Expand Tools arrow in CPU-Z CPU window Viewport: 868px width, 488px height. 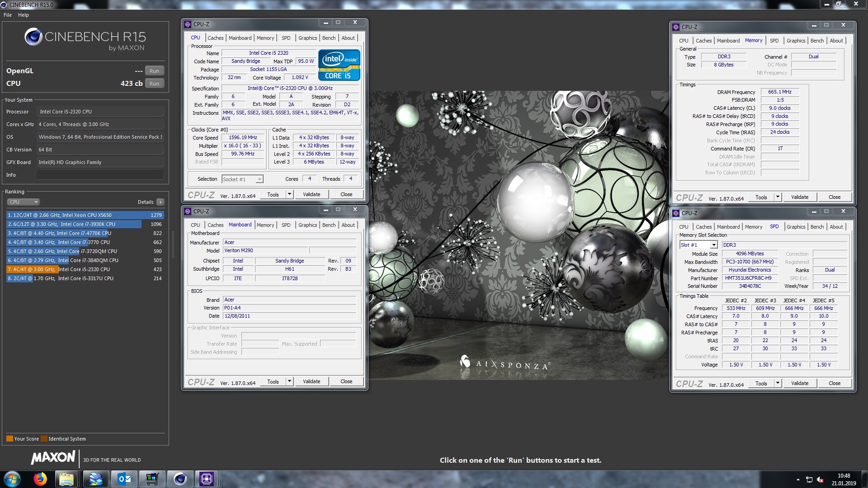tap(289, 194)
